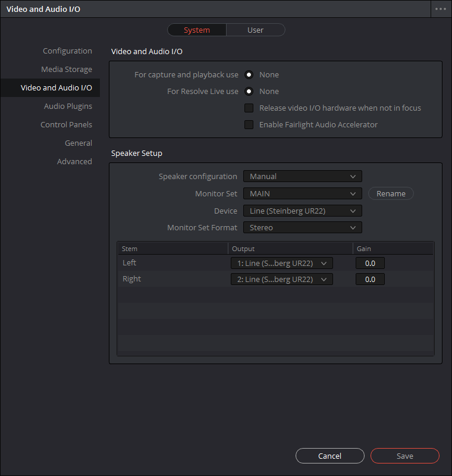452x476 pixels.
Task: Enable release video I/O hardware checkbox
Action: tap(249, 108)
